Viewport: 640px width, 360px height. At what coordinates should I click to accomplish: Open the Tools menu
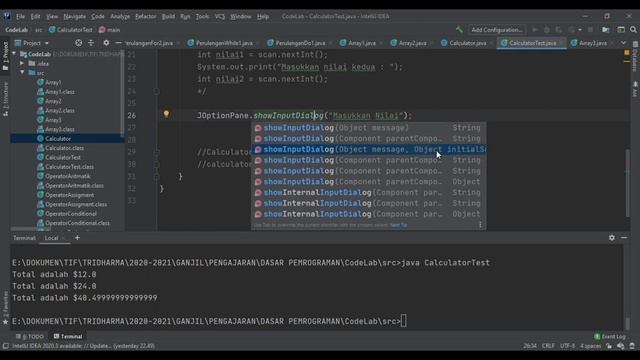pyautogui.click(x=202, y=16)
